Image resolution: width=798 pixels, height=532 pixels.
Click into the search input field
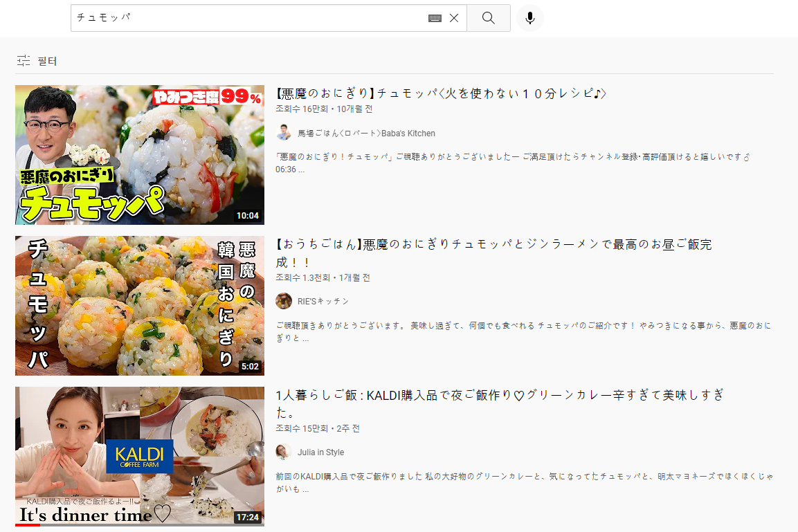249,18
